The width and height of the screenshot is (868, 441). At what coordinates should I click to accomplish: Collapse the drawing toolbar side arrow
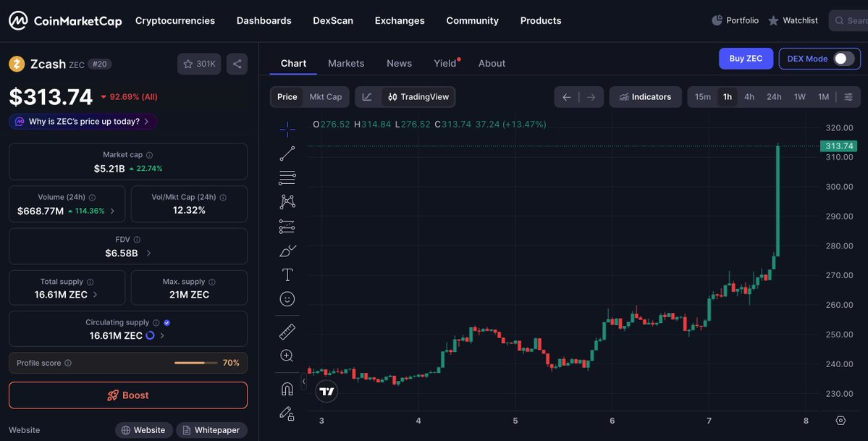tap(303, 382)
